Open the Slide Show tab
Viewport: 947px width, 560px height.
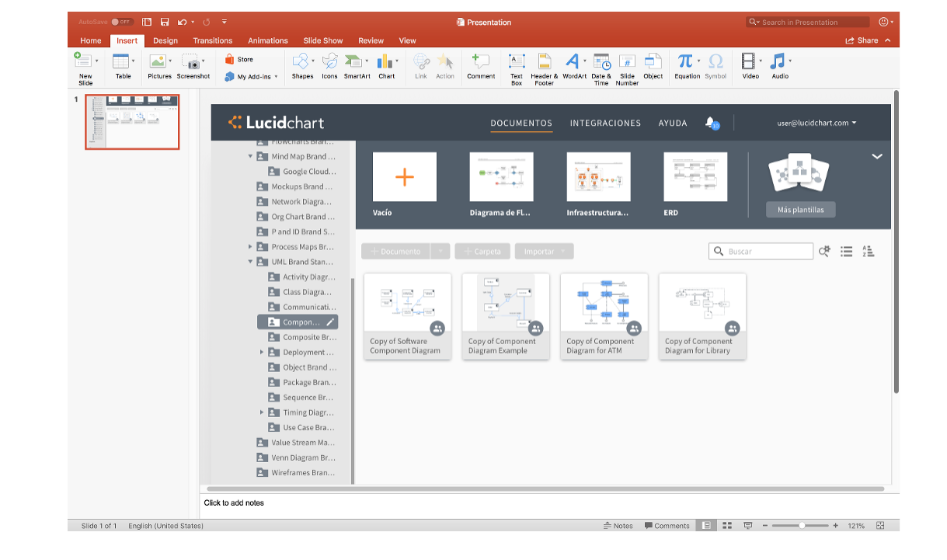click(x=323, y=40)
